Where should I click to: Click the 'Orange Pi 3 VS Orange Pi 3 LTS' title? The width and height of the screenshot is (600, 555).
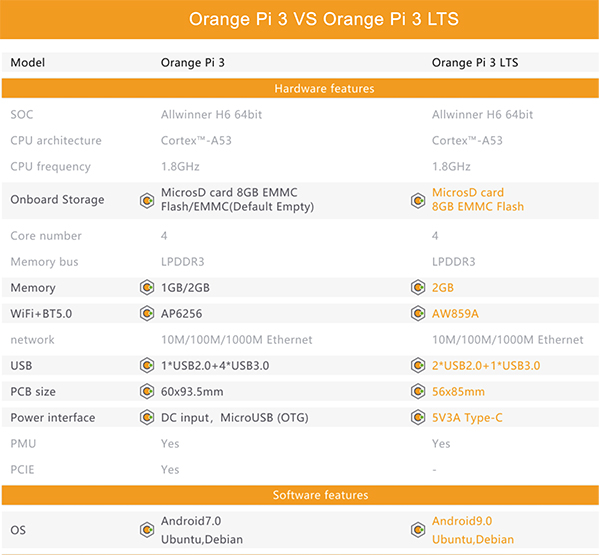point(324,19)
